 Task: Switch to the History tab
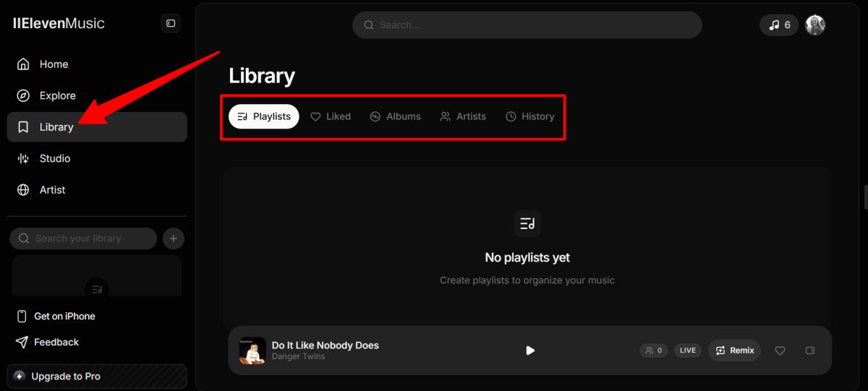click(530, 116)
